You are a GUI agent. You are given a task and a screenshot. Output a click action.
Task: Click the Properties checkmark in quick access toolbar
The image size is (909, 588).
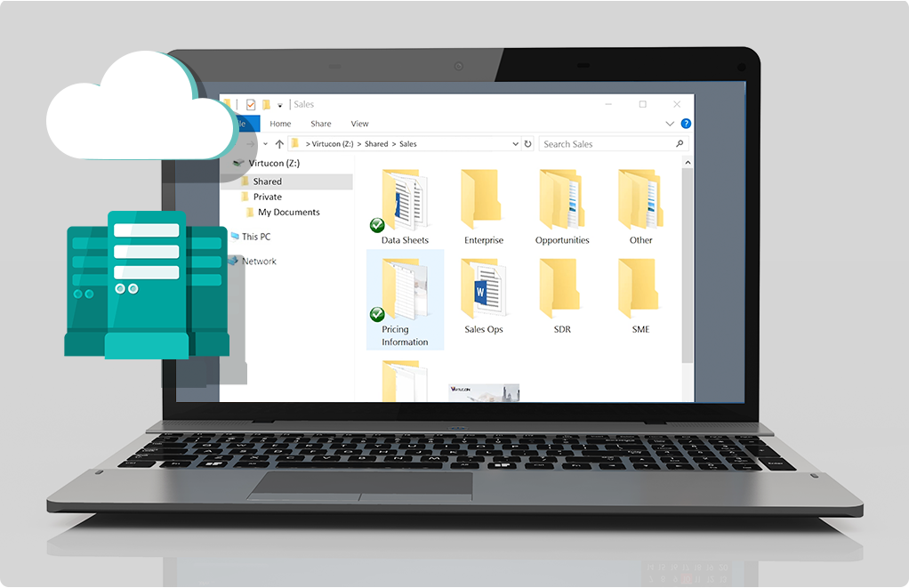coord(251,104)
